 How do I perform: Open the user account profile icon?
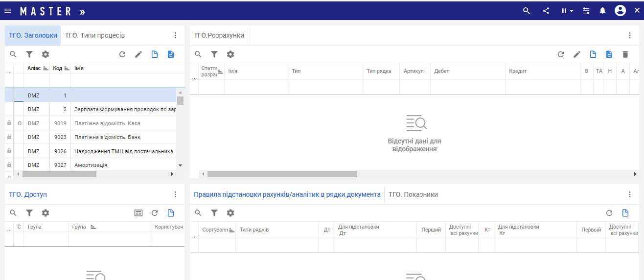pos(620,11)
